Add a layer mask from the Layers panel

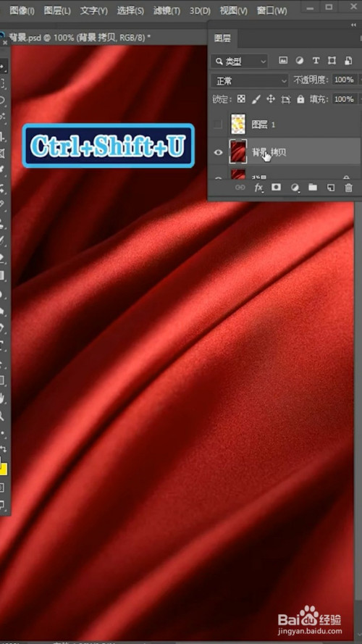point(277,188)
